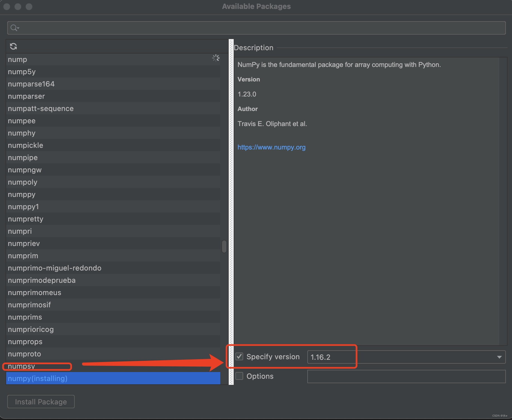Select the numparse164 package
The width and height of the screenshot is (512, 420).
pyautogui.click(x=113, y=84)
